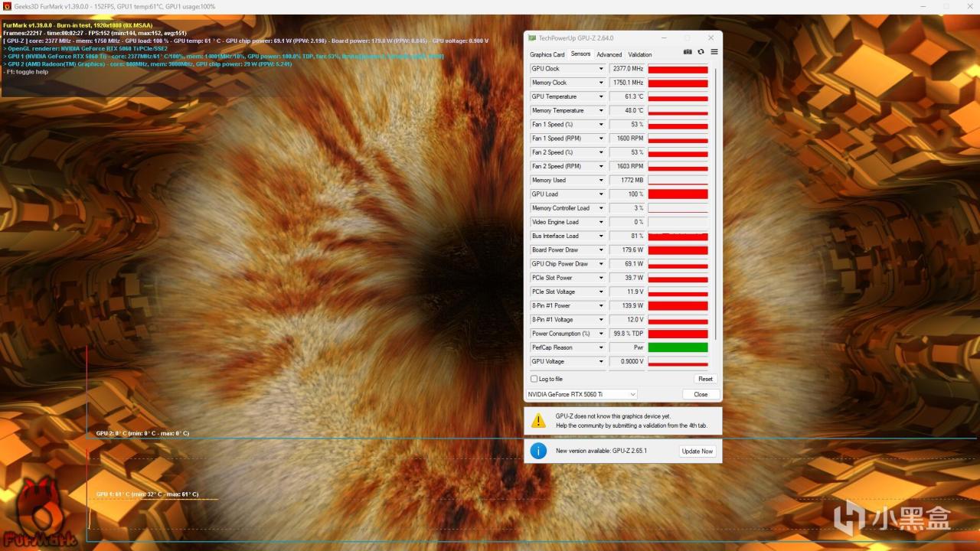Click the 1603 RPM Fan 2 value

(627, 166)
